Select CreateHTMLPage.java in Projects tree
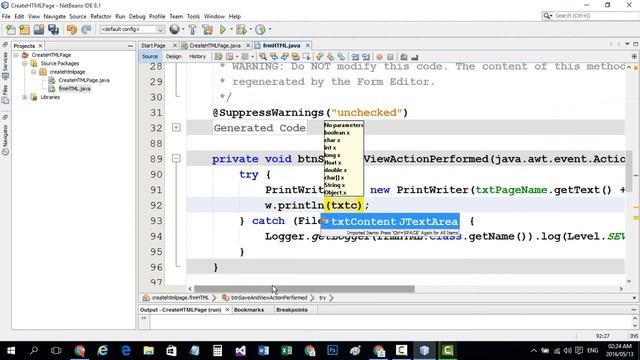Image resolution: width=640 pixels, height=360 pixels. [84, 80]
